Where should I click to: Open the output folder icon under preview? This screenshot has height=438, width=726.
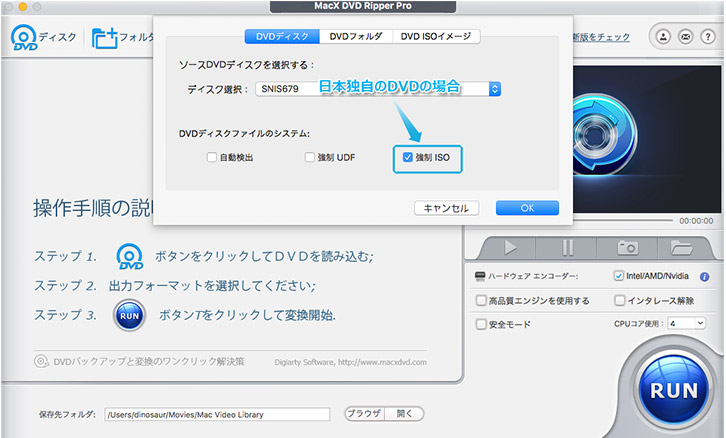682,248
